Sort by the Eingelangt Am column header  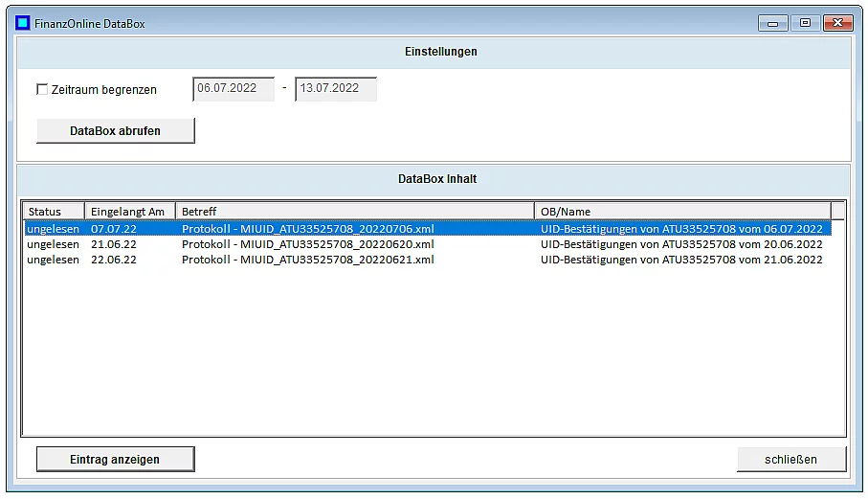click(129, 212)
